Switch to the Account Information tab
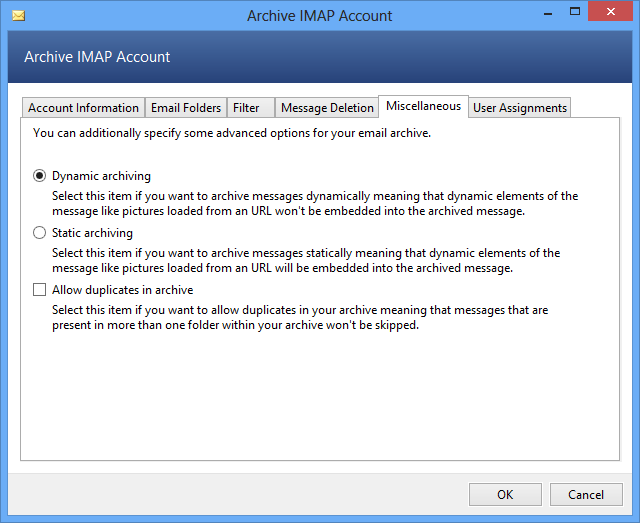The height and width of the screenshot is (523, 640). click(83, 108)
